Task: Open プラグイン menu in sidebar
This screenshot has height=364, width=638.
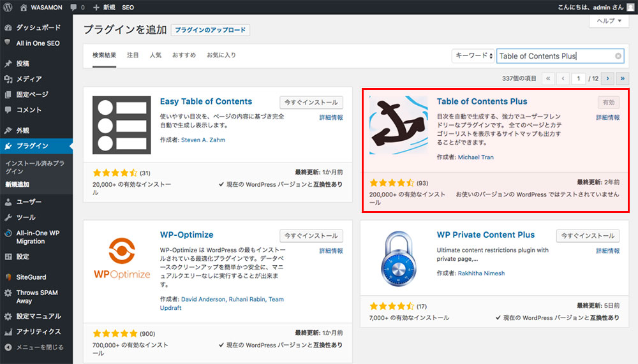Action: [36, 146]
